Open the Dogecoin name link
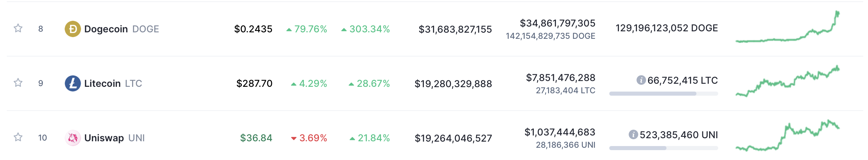The image size is (868, 160). point(106,29)
